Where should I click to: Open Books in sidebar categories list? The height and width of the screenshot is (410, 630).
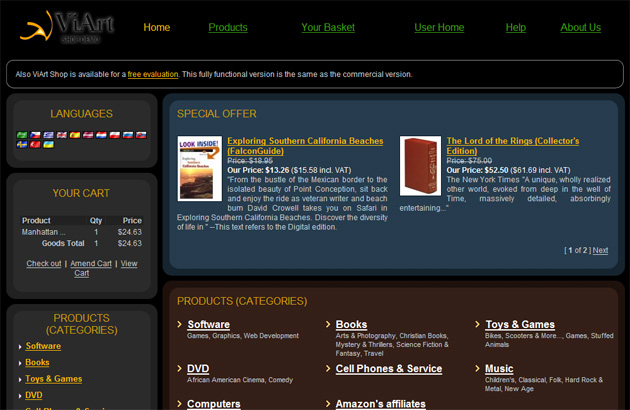click(x=37, y=363)
